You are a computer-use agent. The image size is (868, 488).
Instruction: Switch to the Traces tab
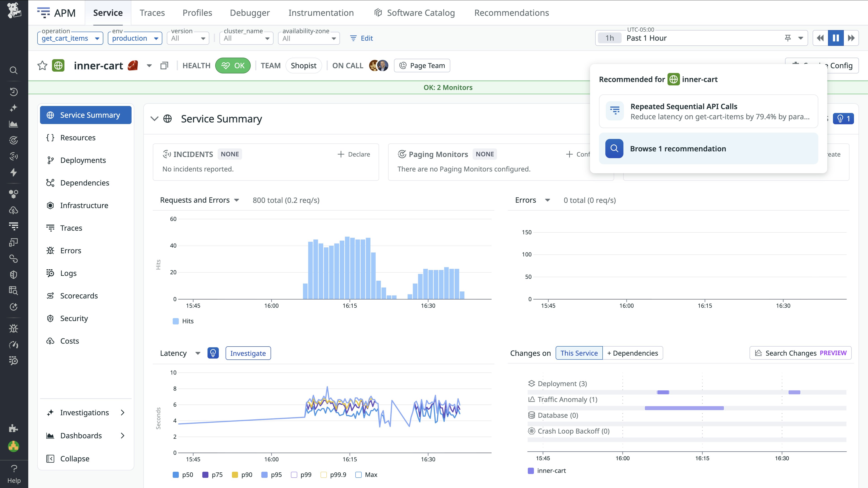[x=152, y=12]
